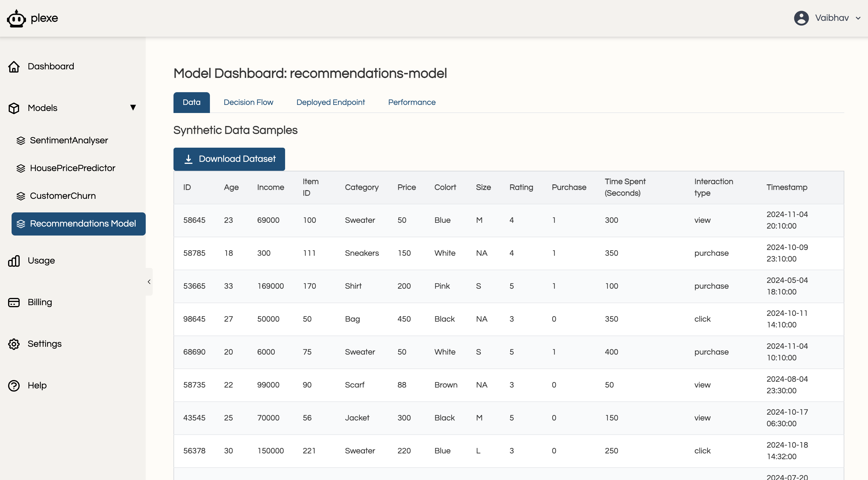This screenshot has height=480, width=868.
Task: Click the Billing card icon
Action: 14,303
